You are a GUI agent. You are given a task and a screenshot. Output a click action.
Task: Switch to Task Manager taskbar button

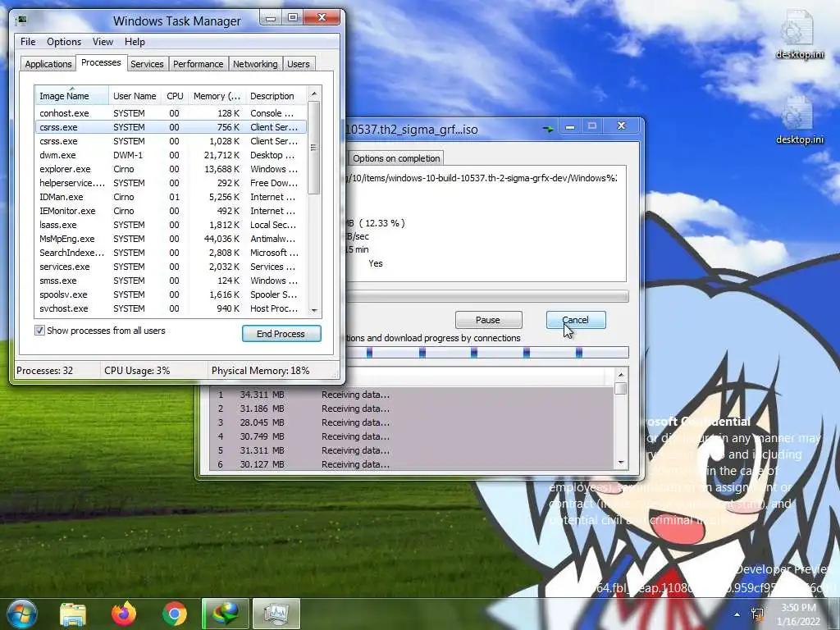pos(276,614)
